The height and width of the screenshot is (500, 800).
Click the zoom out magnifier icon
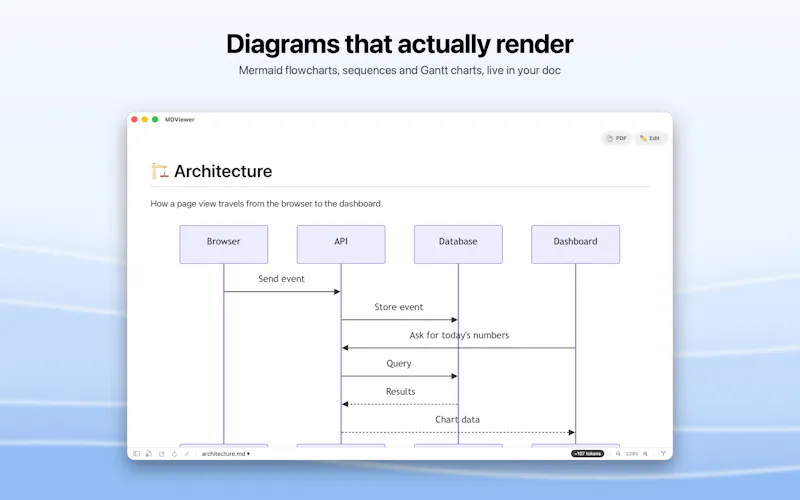pos(618,454)
